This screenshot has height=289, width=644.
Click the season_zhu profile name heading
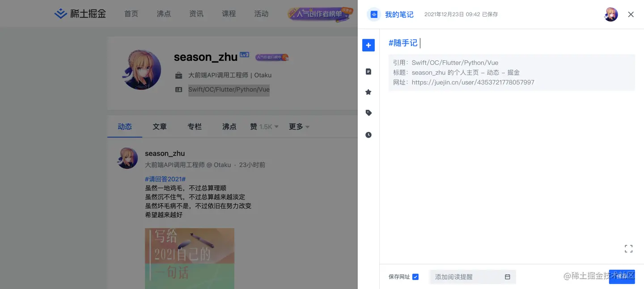[206, 57]
